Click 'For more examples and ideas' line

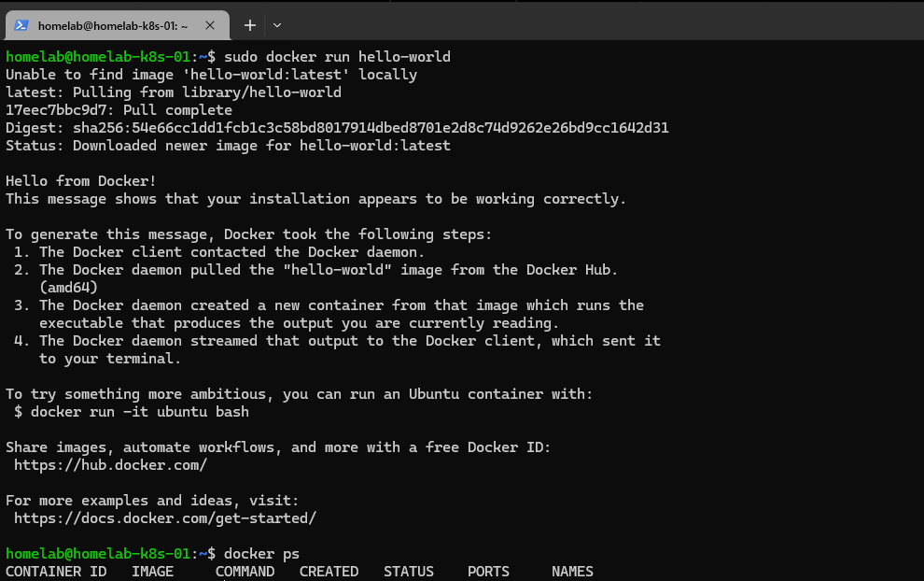coord(152,501)
